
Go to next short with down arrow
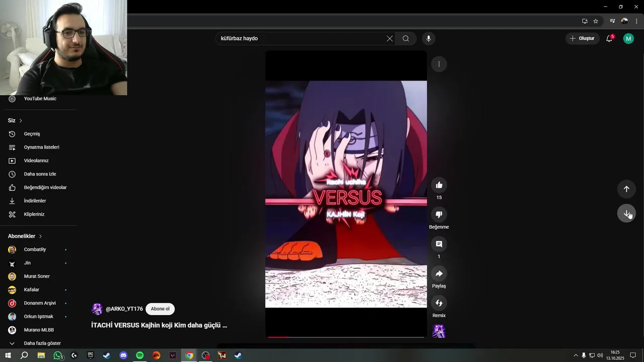coord(626,214)
